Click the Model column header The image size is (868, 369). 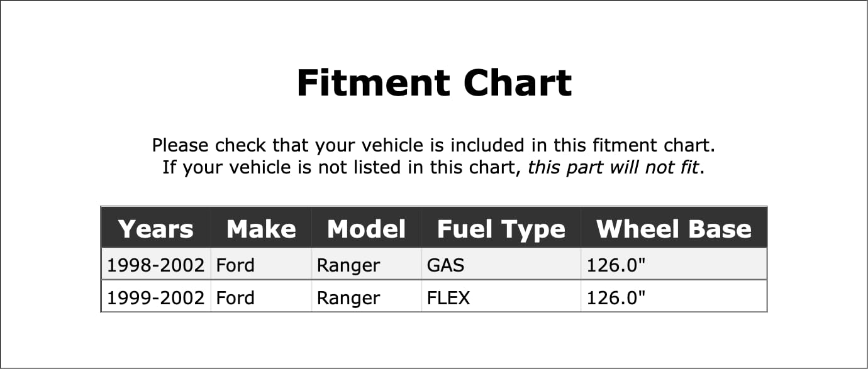coord(366,229)
